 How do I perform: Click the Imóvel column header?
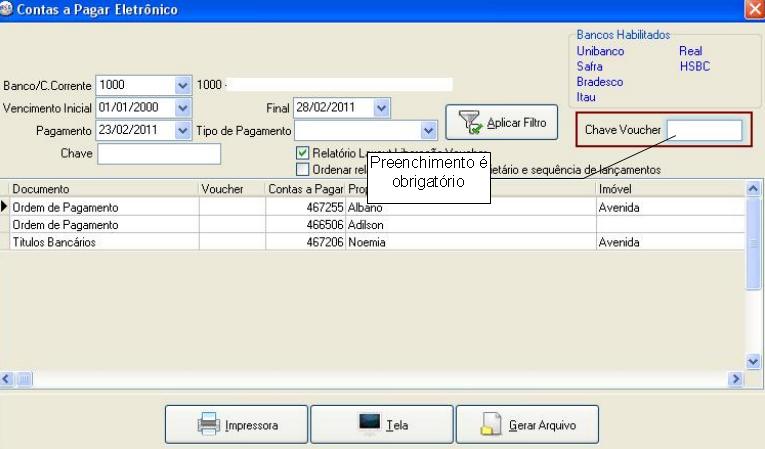pos(670,188)
